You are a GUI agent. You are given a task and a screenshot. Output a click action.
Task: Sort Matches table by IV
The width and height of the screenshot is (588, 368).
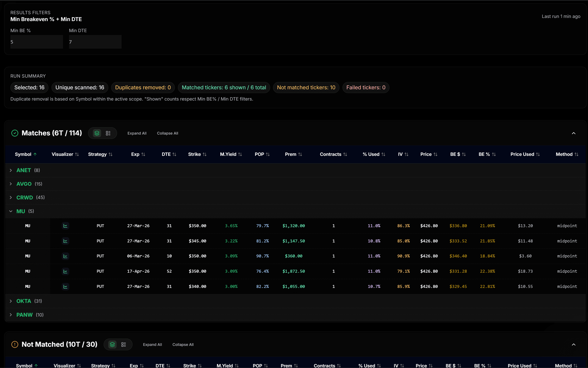[x=403, y=154]
